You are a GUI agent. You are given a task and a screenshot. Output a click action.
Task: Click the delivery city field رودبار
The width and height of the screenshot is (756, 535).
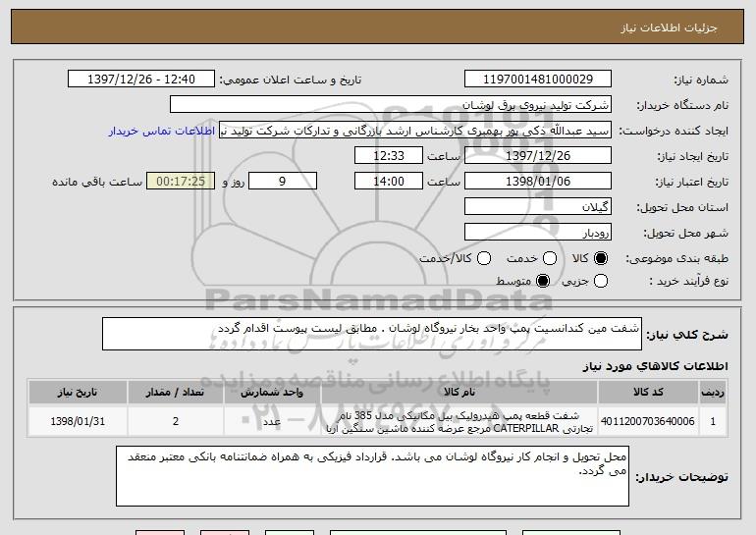coord(538,233)
